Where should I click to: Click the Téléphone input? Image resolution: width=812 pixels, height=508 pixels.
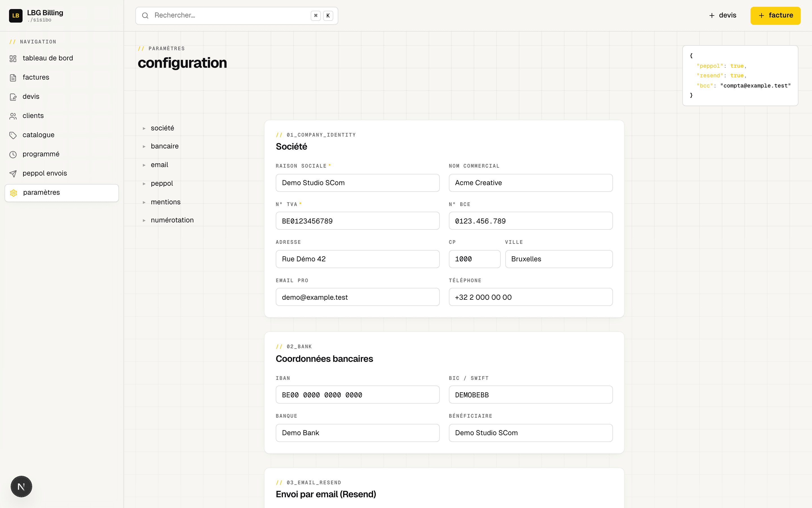[531, 297]
